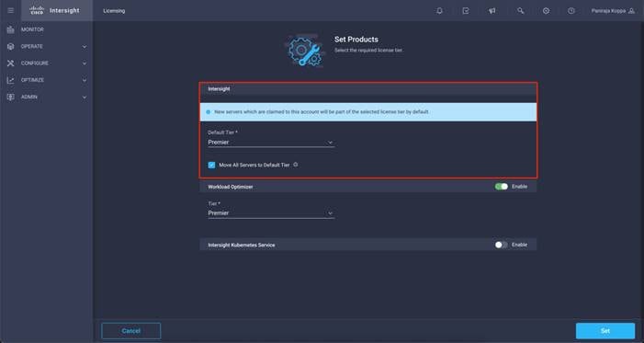Uncheck Move All Servers to Default Tier

[211, 165]
